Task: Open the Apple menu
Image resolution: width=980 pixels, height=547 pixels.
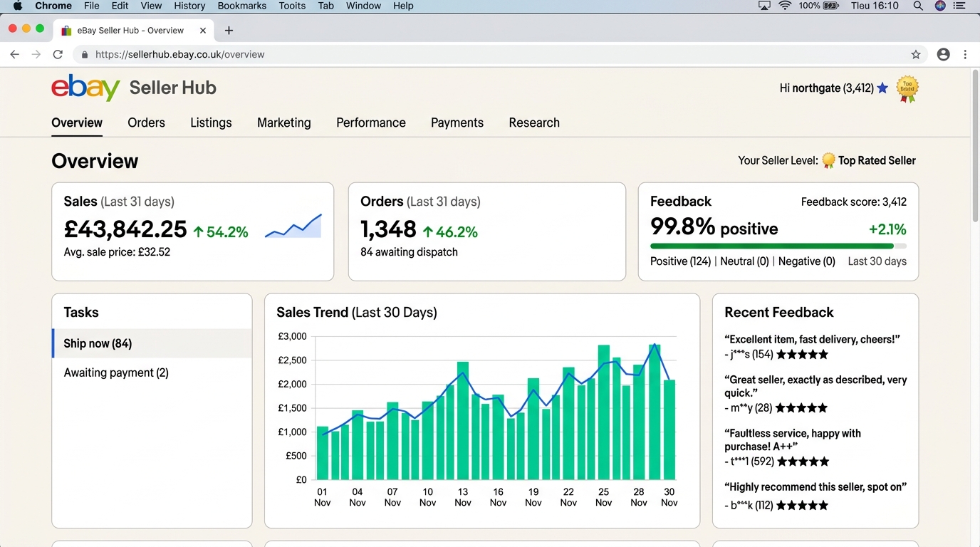Action: point(18,6)
